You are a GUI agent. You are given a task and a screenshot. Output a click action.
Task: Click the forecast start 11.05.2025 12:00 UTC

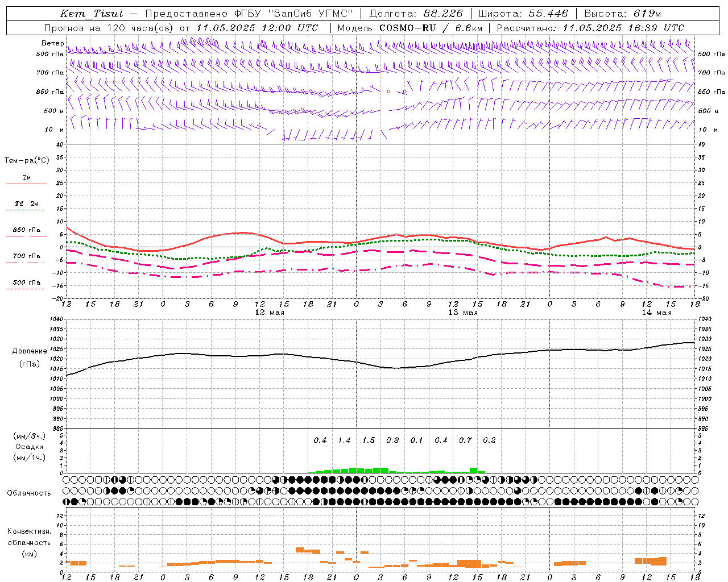tap(257, 28)
